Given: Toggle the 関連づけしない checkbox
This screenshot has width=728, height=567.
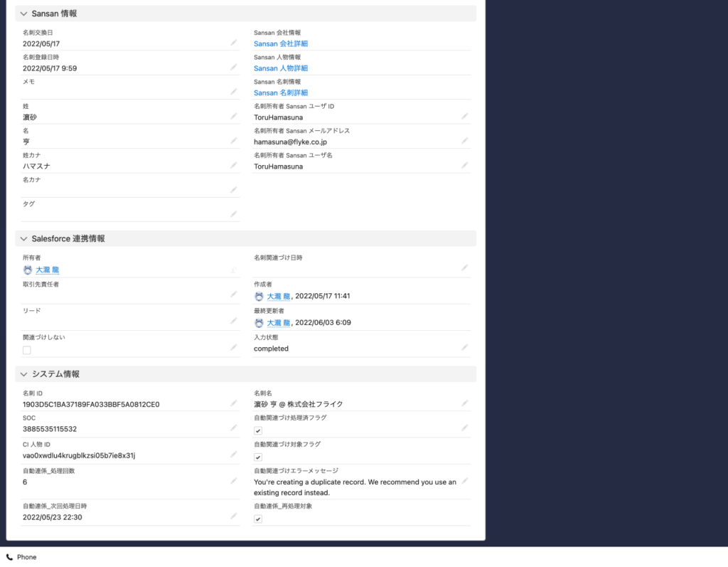Looking at the screenshot, I should pyautogui.click(x=27, y=351).
